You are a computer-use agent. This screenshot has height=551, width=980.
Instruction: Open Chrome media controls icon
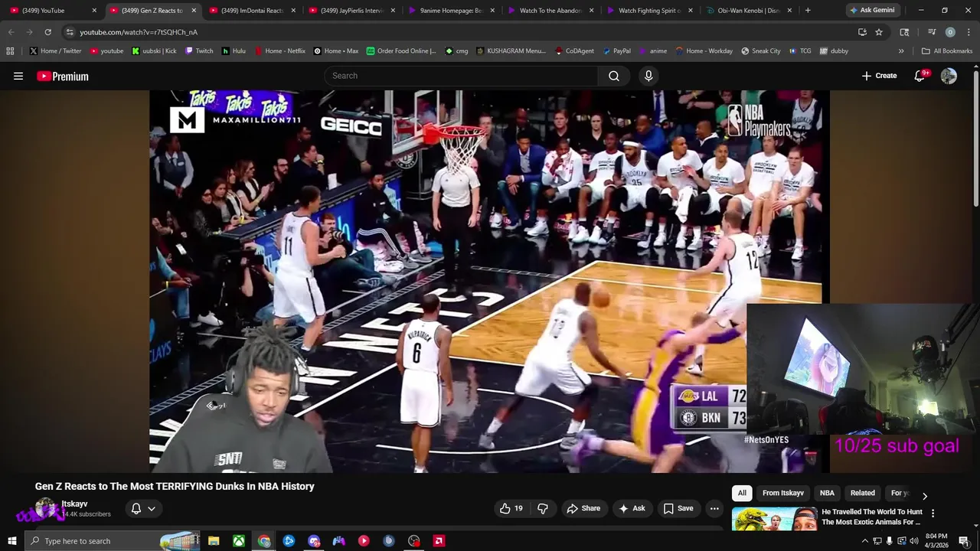pos(932,32)
